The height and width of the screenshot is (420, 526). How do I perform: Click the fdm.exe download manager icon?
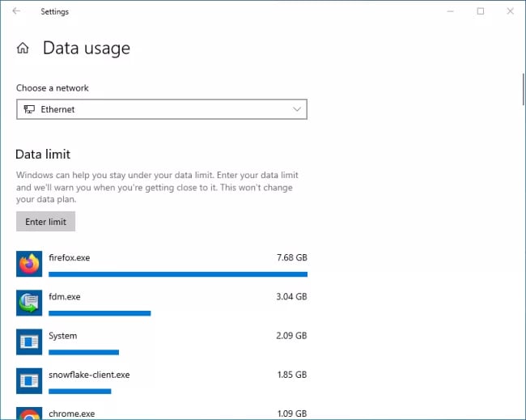29,303
